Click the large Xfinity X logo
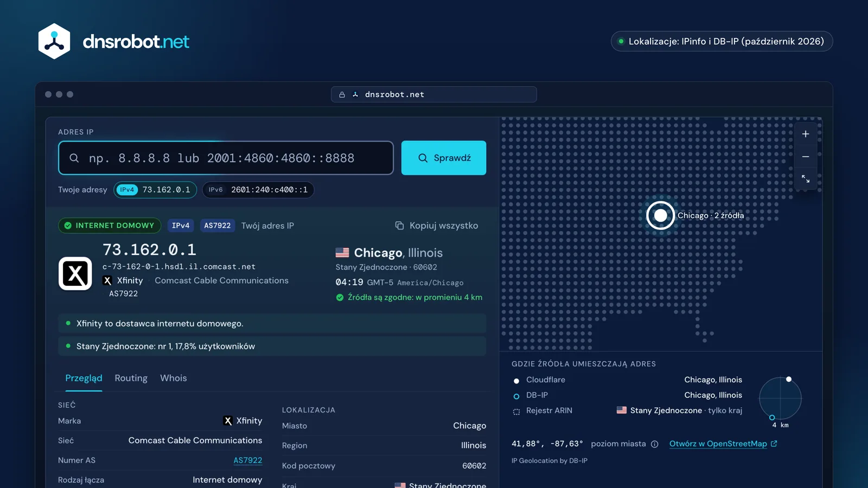The height and width of the screenshot is (488, 868). point(75,273)
